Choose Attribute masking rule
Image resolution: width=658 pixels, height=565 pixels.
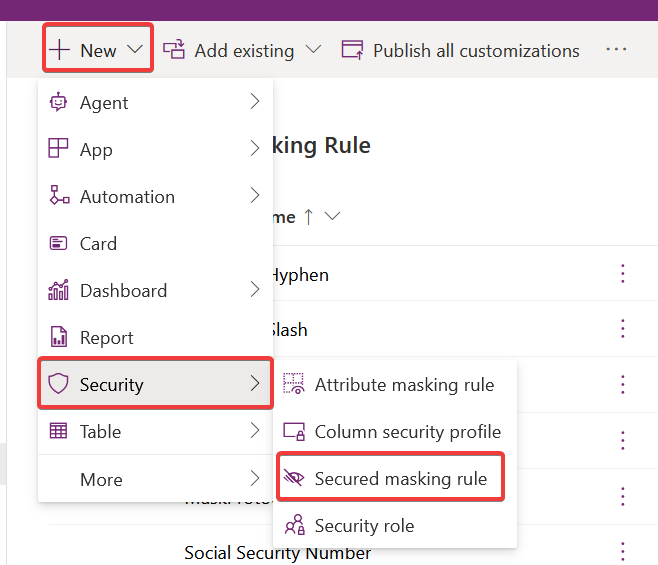tap(403, 384)
